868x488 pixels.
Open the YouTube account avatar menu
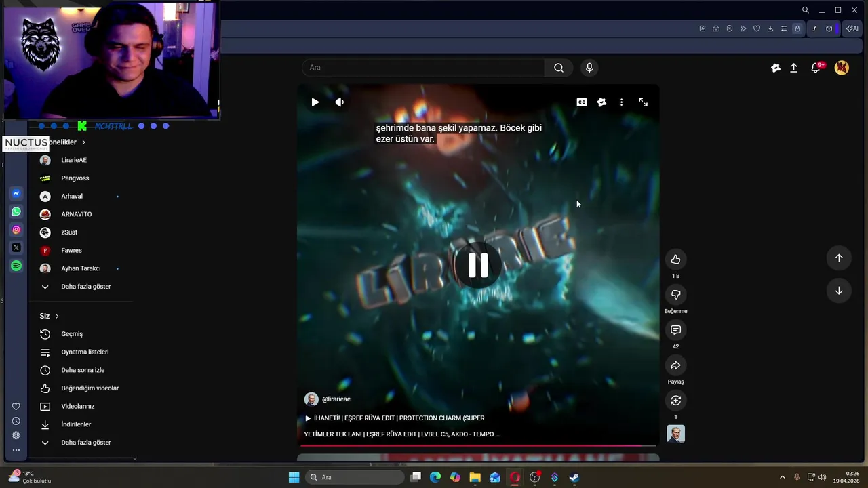[842, 68]
